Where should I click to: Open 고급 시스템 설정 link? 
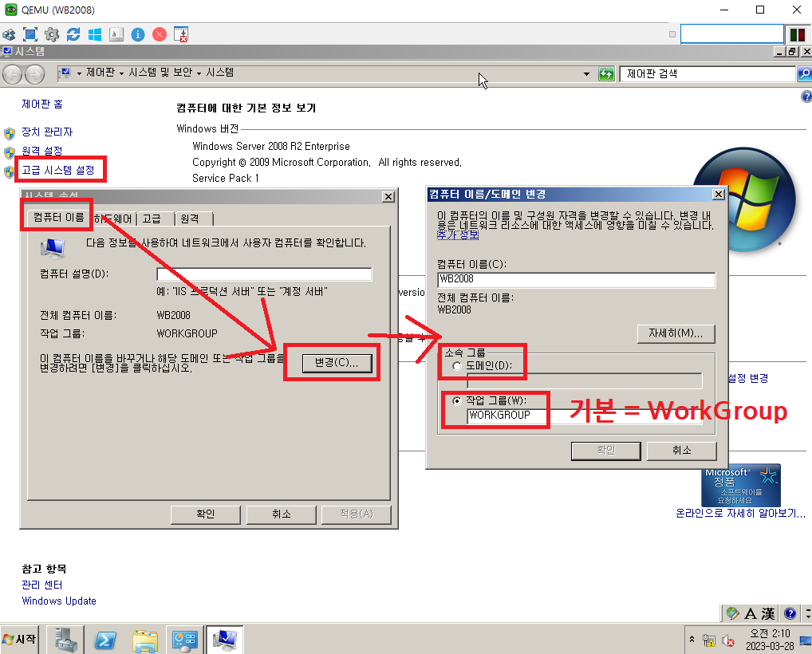click(x=58, y=170)
